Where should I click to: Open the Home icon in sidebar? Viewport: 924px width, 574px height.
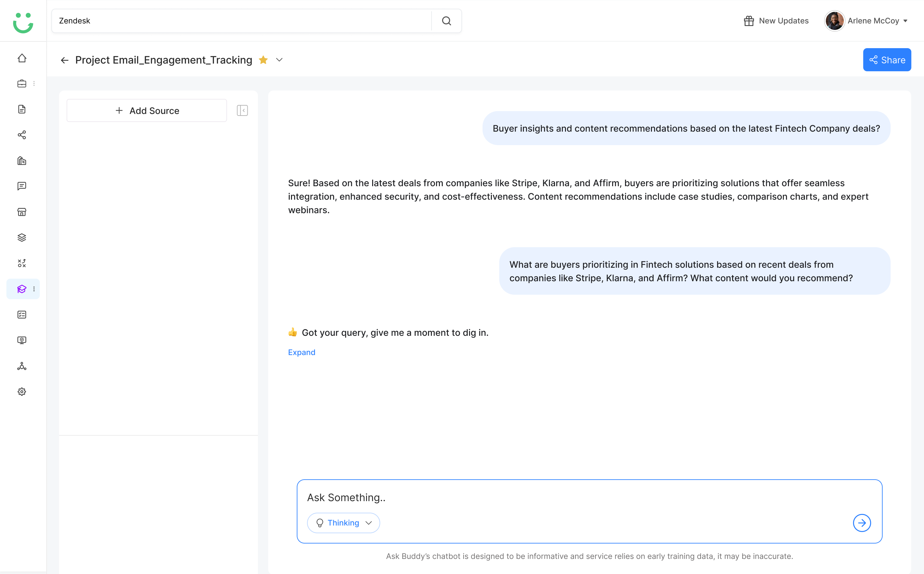click(x=22, y=58)
